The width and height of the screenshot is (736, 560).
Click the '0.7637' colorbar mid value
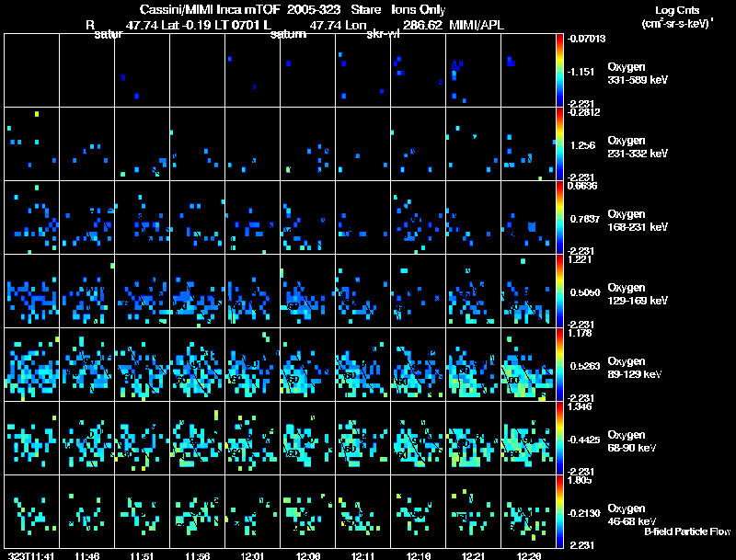(x=584, y=219)
